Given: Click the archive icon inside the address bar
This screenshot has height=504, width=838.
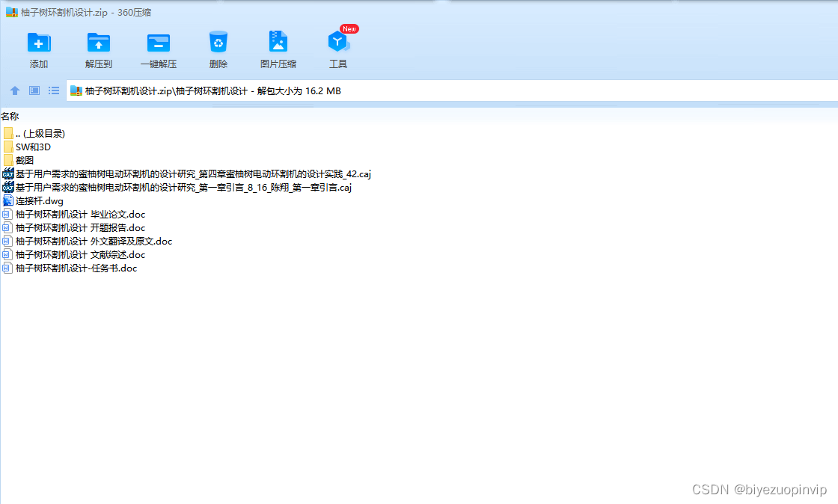Looking at the screenshot, I should coord(76,90).
